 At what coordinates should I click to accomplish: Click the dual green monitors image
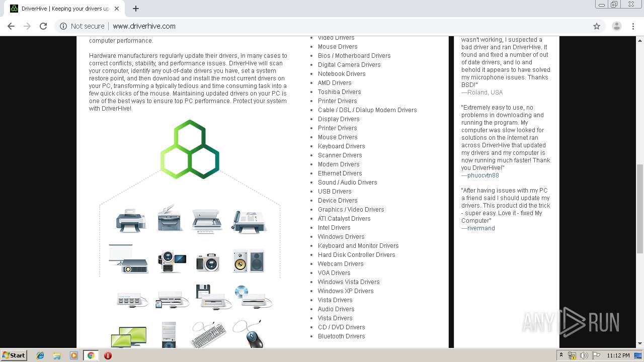tap(129, 337)
